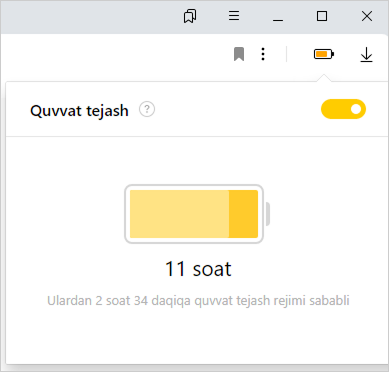389x372 pixels.
Task: Click the gray bookmark page icon
Action: (239, 54)
